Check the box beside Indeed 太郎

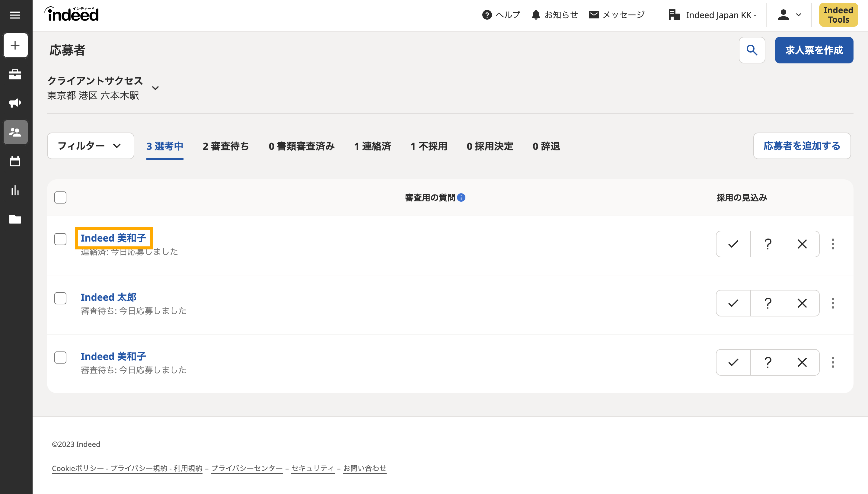point(60,298)
